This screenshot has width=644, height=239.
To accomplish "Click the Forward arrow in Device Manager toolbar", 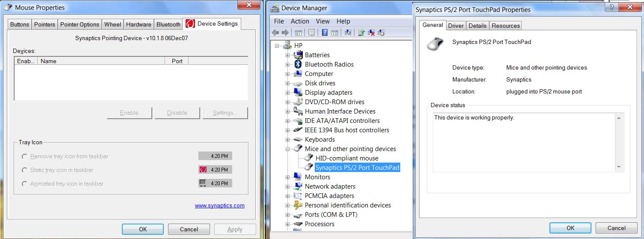I will point(285,32).
